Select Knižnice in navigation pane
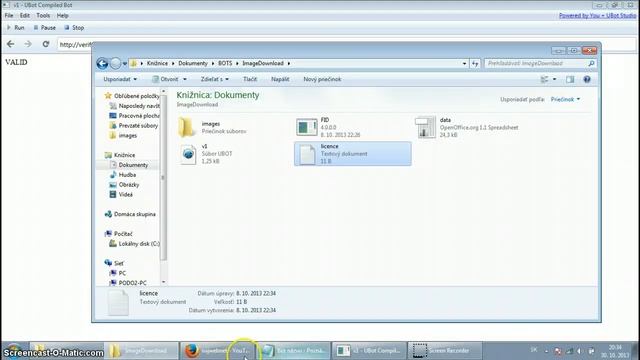Screen dimensions: 640x360 click(120, 155)
